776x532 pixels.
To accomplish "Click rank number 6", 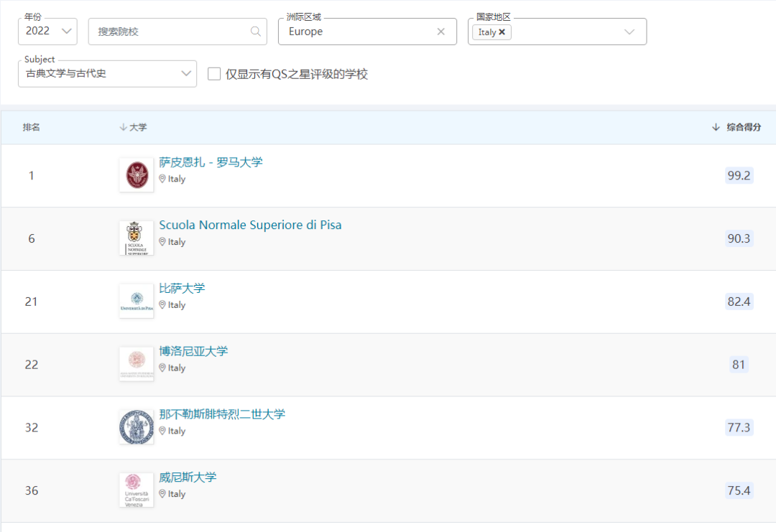I will [32, 239].
